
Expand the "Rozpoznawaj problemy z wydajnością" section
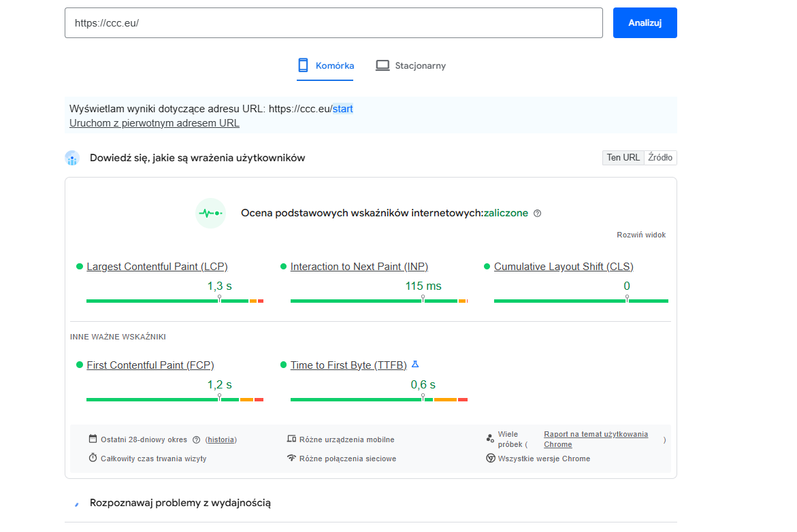(180, 503)
